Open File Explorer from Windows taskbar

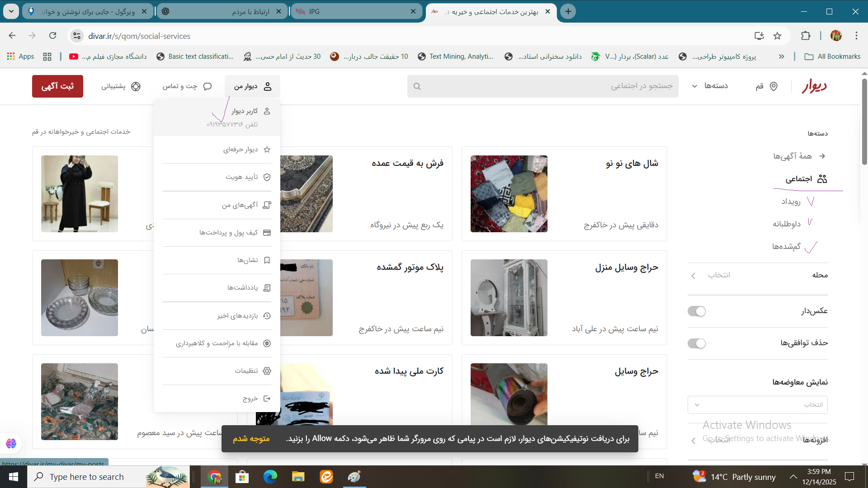click(x=298, y=477)
